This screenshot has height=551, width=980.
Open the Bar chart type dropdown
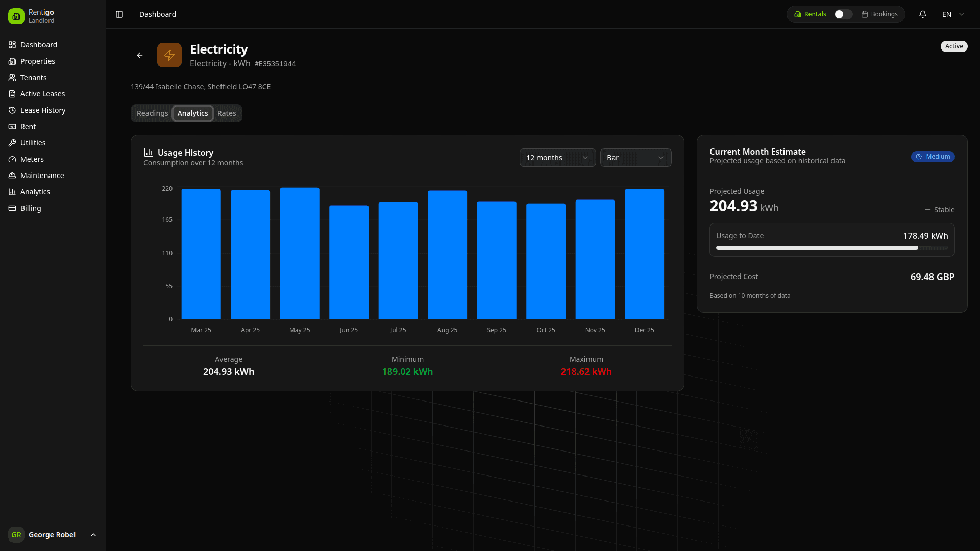pos(635,158)
